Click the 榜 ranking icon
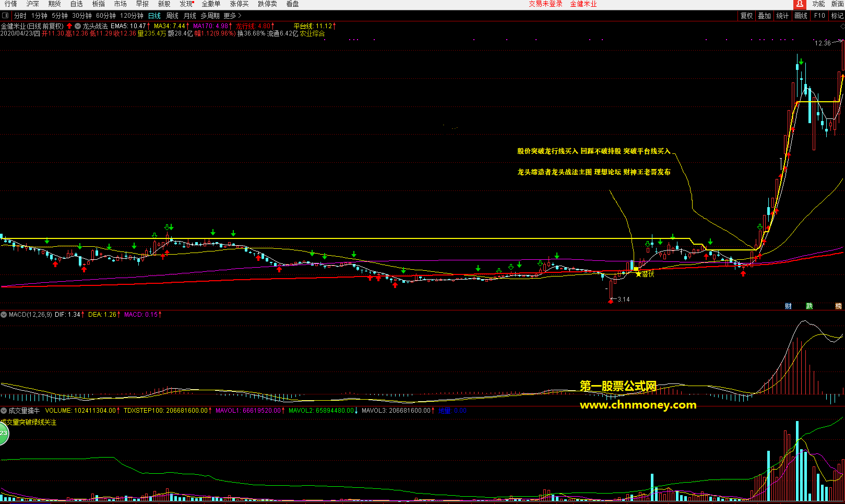This screenshot has width=845, height=504. (839, 306)
